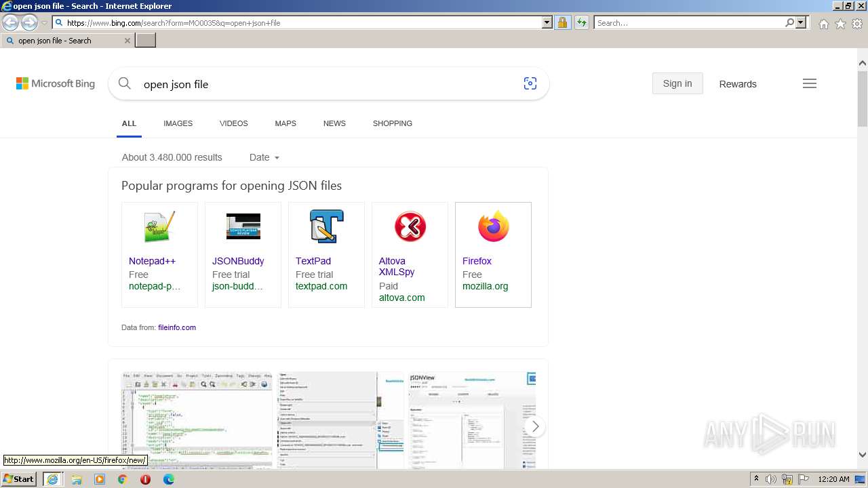This screenshot has width=868, height=488.
Task: Open Favorites star icon
Action: (x=840, y=24)
